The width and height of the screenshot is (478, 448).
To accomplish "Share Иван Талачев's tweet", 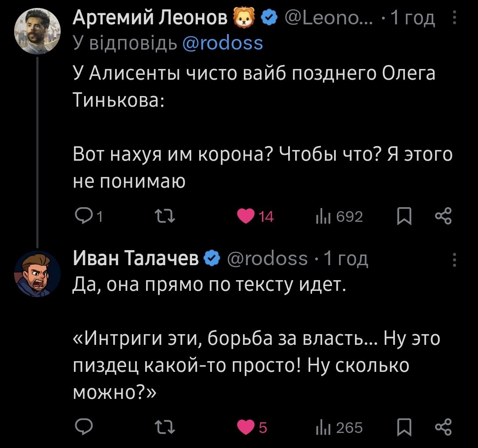I will pyautogui.click(x=443, y=427).
